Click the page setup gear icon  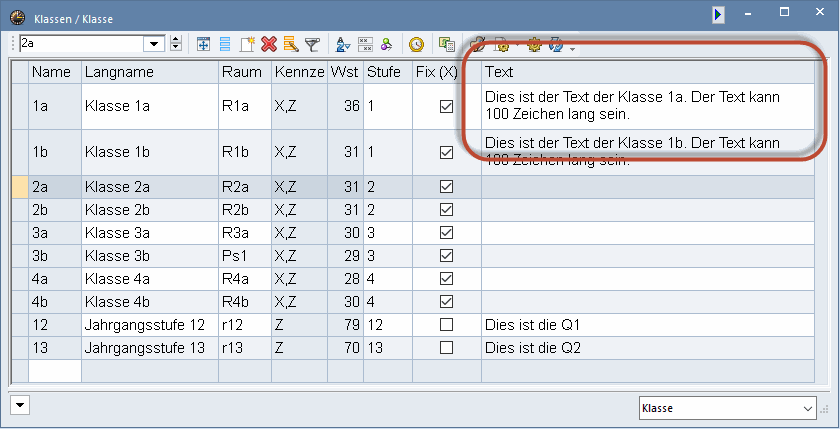(x=502, y=45)
